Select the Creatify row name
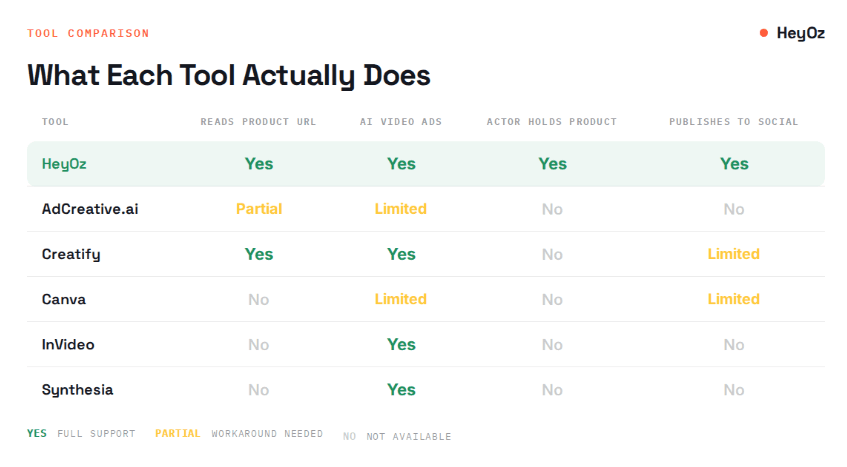Image resolution: width=847 pixels, height=467 pixels. coord(71,254)
